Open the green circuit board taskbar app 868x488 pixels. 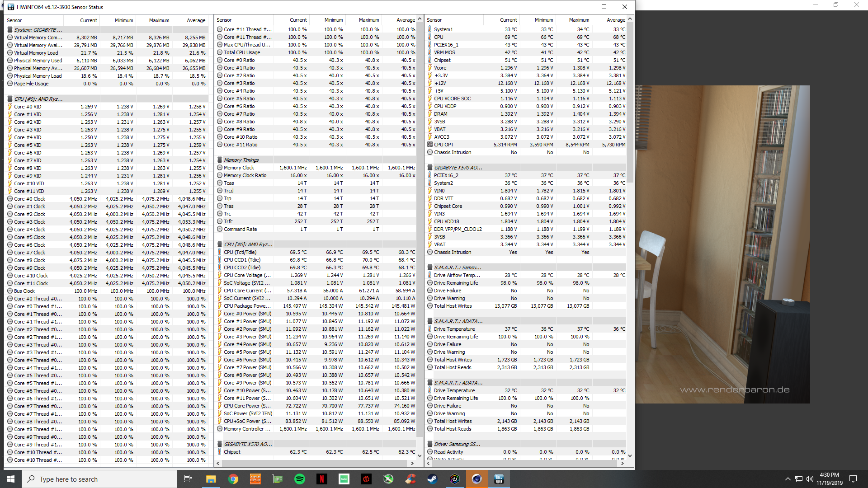278,479
